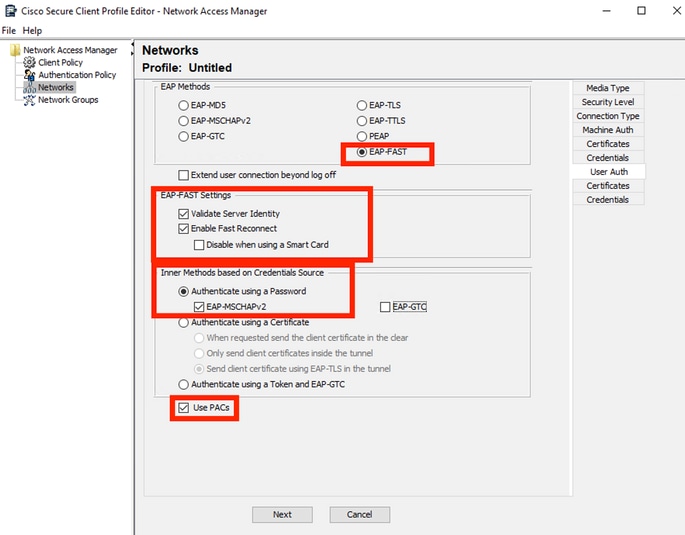
Task: Toggle Validate Server Identity checkbox
Action: (183, 214)
